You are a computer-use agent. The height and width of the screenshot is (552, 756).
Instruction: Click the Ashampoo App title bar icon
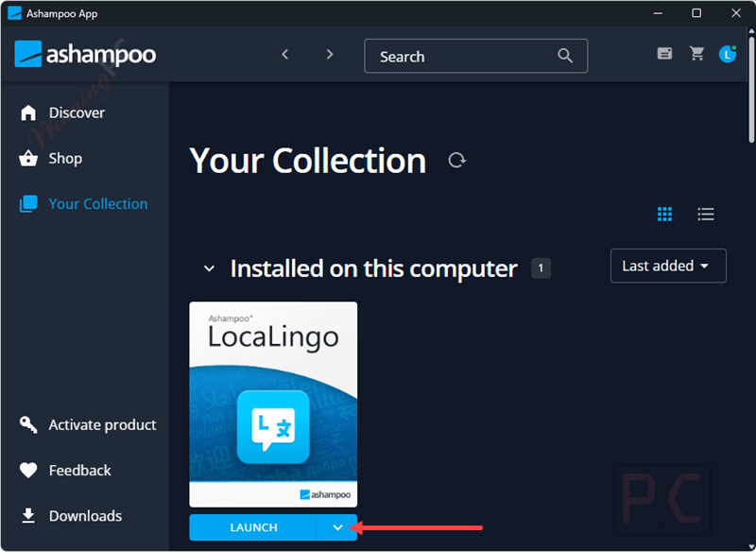tap(14, 13)
